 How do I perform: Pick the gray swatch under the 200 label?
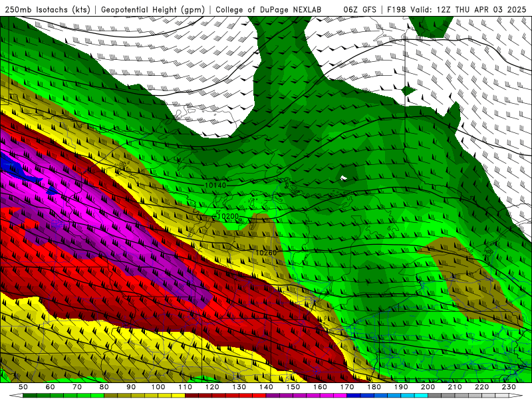click(x=435, y=396)
